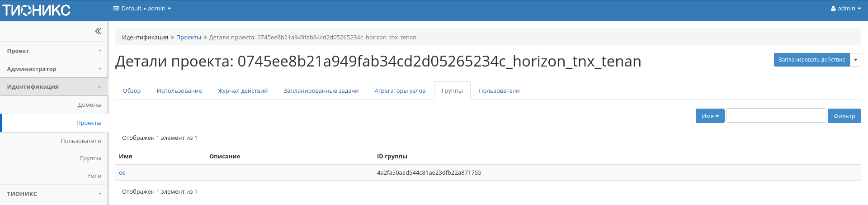Switch to the Обзор tab

tap(132, 91)
